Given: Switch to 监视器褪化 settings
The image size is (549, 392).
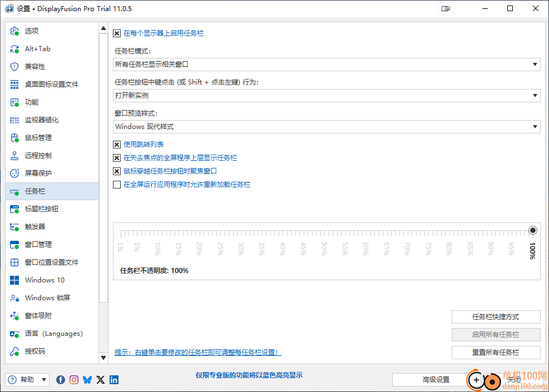Looking at the screenshot, I should click(52, 120).
